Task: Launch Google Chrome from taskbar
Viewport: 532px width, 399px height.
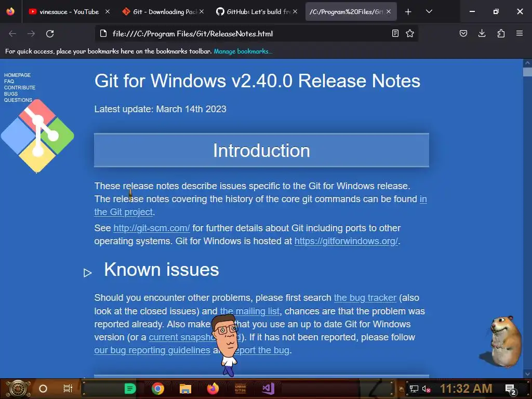Action: click(158, 389)
